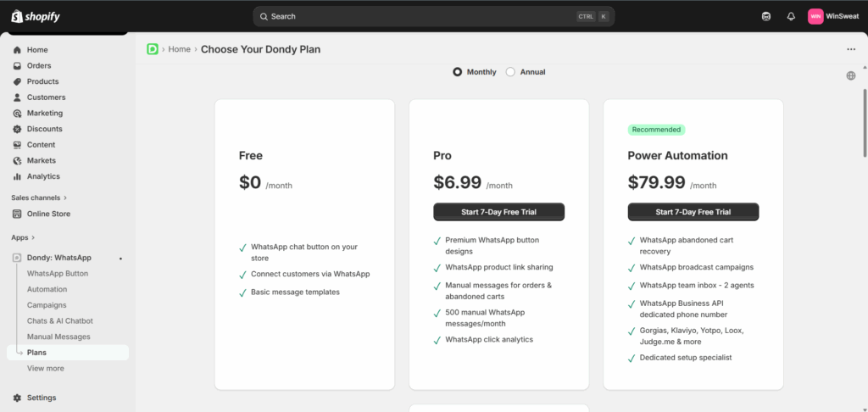Open the notifications bell icon
The height and width of the screenshot is (412, 868).
click(x=791, y=16)
